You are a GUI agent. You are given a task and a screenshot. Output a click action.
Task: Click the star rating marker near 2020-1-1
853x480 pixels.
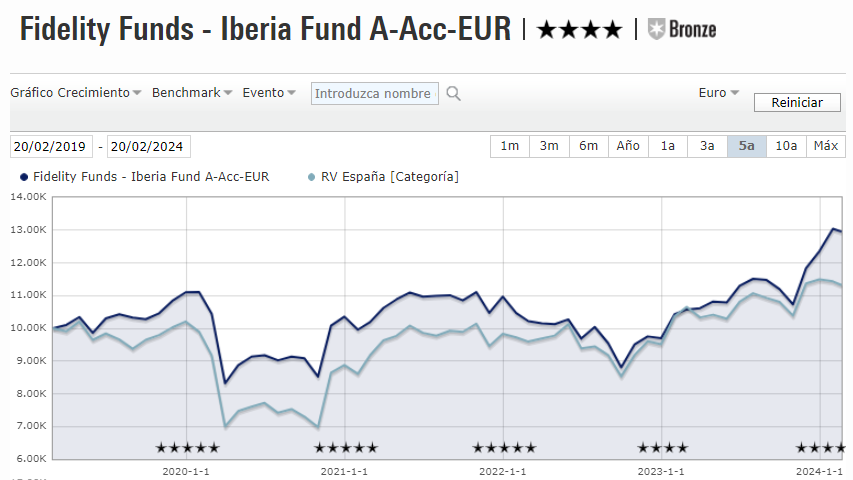(x=187, y=448)
